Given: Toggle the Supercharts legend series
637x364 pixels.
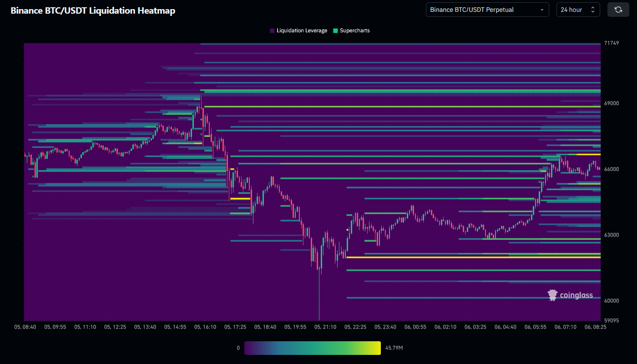Looking at the screenshot, I should (x=351, y=30).
